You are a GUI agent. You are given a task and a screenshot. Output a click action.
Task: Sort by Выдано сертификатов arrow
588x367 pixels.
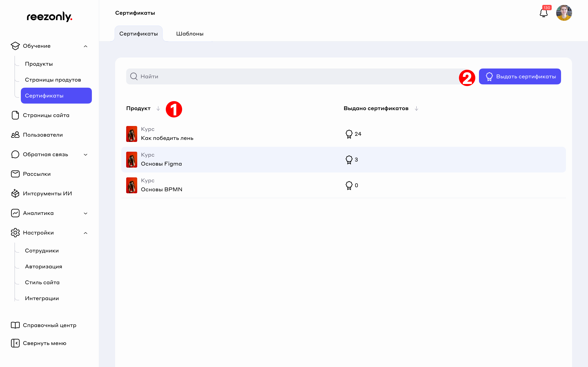point(416,108)
